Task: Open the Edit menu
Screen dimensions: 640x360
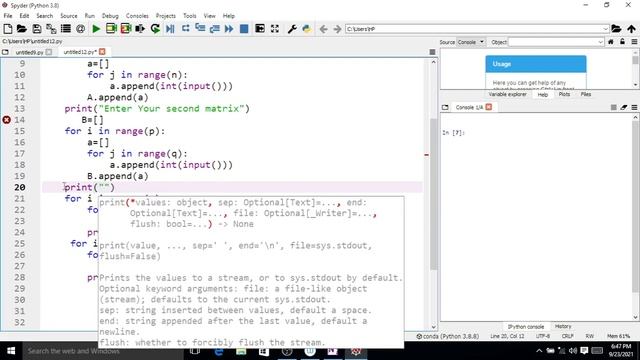Action: click(x=24, y=16)
